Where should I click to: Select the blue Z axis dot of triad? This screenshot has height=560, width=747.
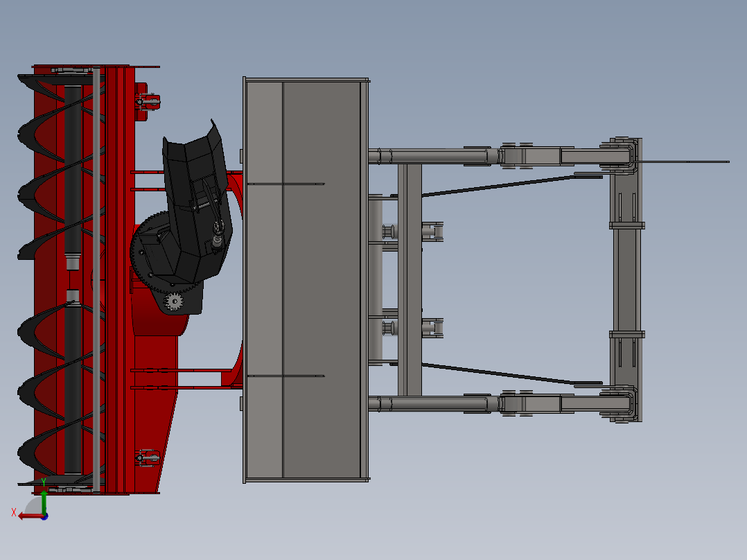(x=44, y=517)
